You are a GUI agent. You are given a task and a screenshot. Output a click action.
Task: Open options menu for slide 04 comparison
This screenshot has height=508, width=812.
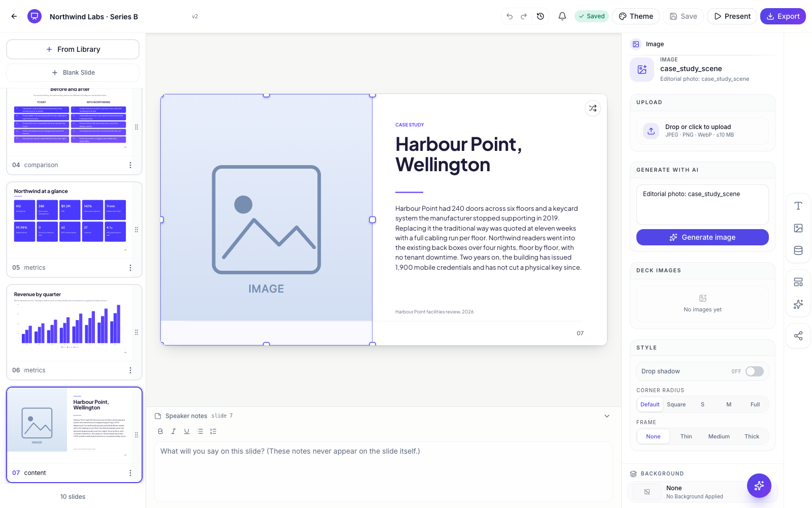130,165
